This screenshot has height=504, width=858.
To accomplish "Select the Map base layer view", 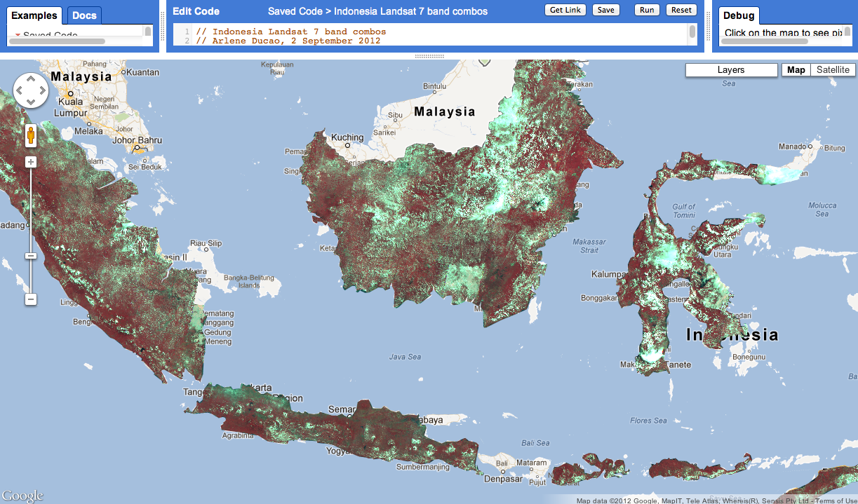I will point(796,70).
